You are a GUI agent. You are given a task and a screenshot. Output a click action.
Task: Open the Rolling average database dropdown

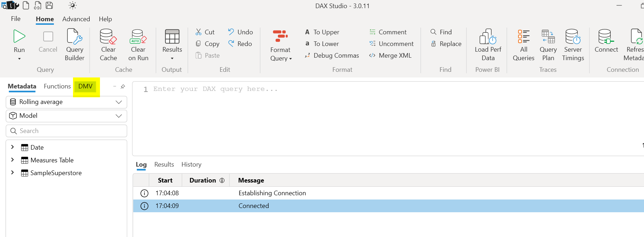(66, 102)
